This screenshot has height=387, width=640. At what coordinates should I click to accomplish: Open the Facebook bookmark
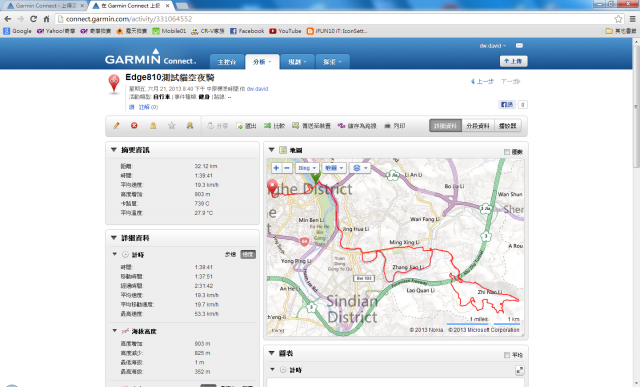tap(247, 31)
